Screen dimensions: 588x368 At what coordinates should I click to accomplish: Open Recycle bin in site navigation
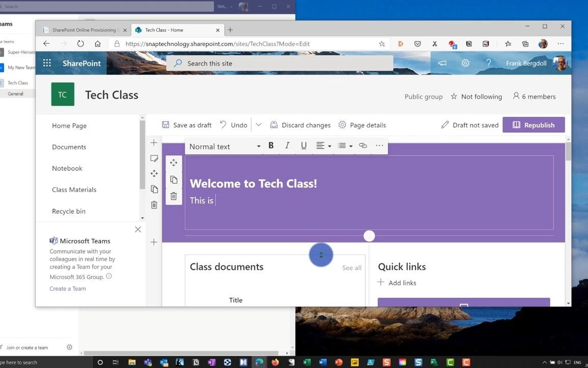tap(68, 211)
